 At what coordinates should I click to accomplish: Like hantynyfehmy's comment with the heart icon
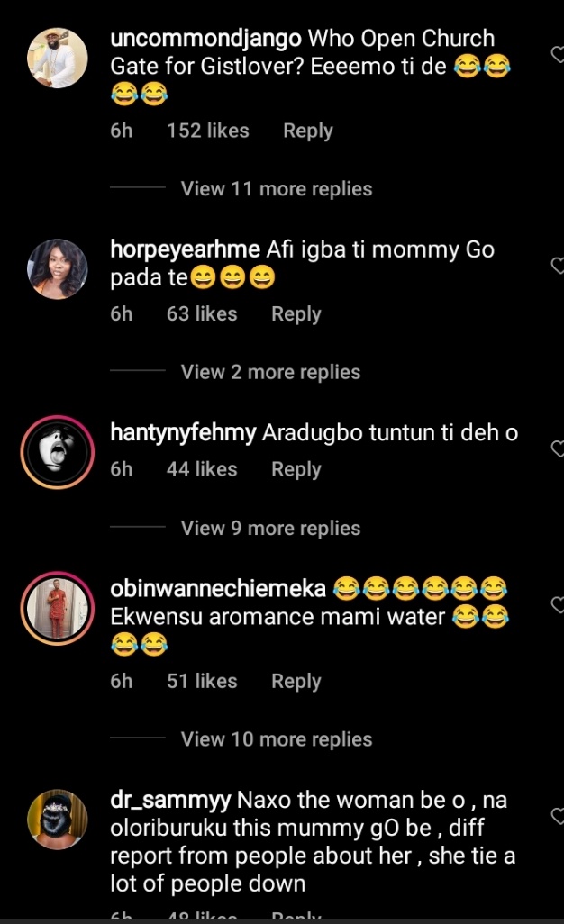click(558, 448)
